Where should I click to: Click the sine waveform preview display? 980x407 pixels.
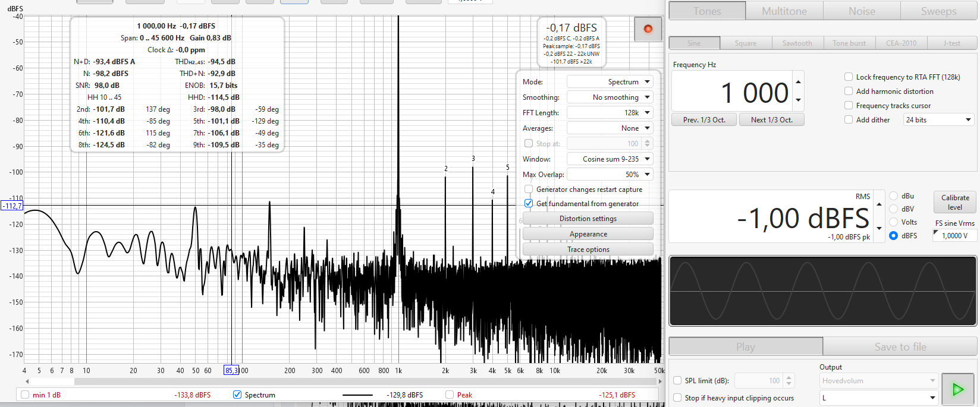(x=823, y=291)
